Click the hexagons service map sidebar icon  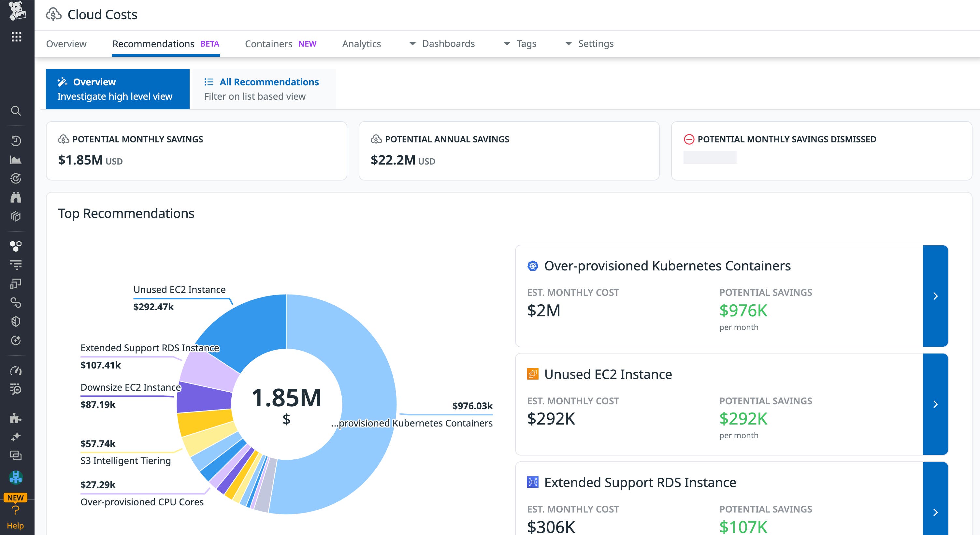coord(16,245)
